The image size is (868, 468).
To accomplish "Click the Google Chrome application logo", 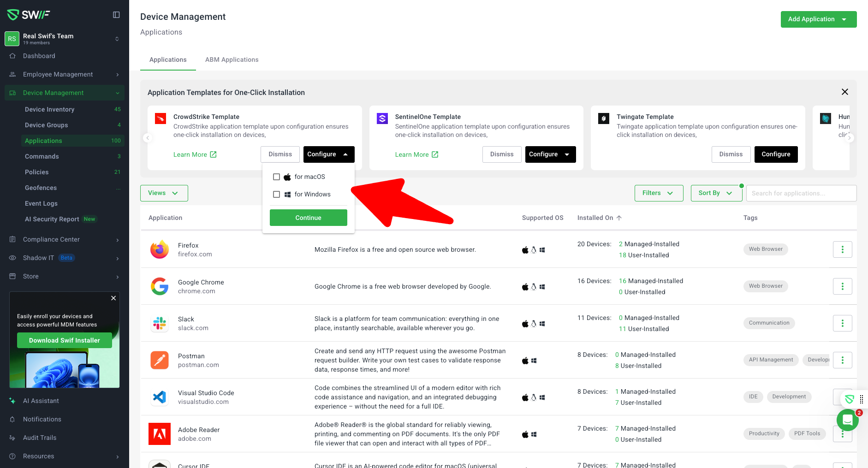I will pos(160,286).
